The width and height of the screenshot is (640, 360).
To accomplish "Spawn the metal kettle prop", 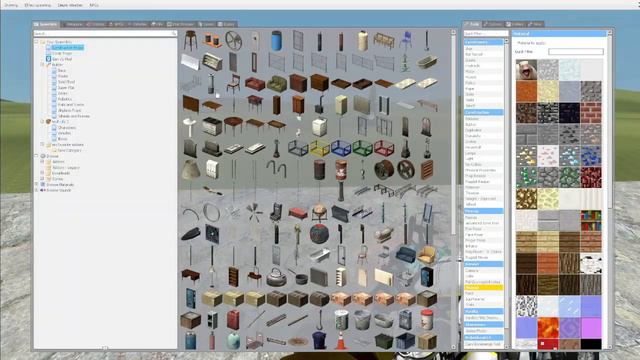I will coord(276,277).
